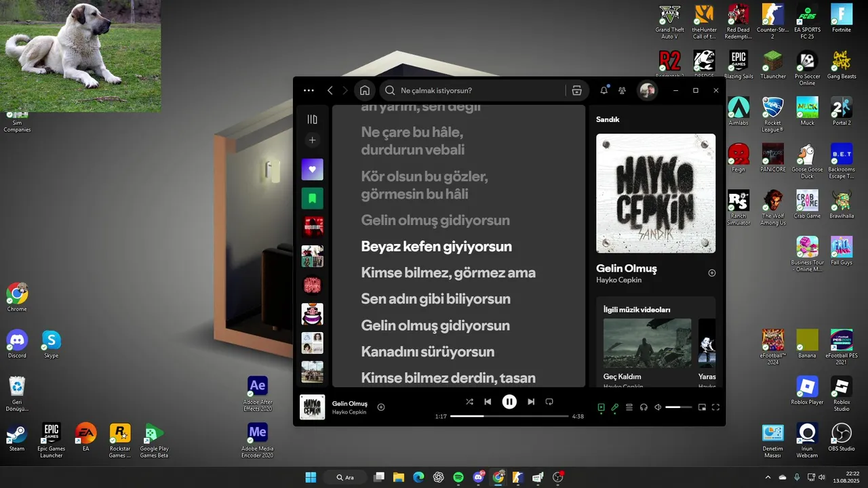868x488 pixels.
Task: Show hidden system tray icons
Action: pos(768,477)
